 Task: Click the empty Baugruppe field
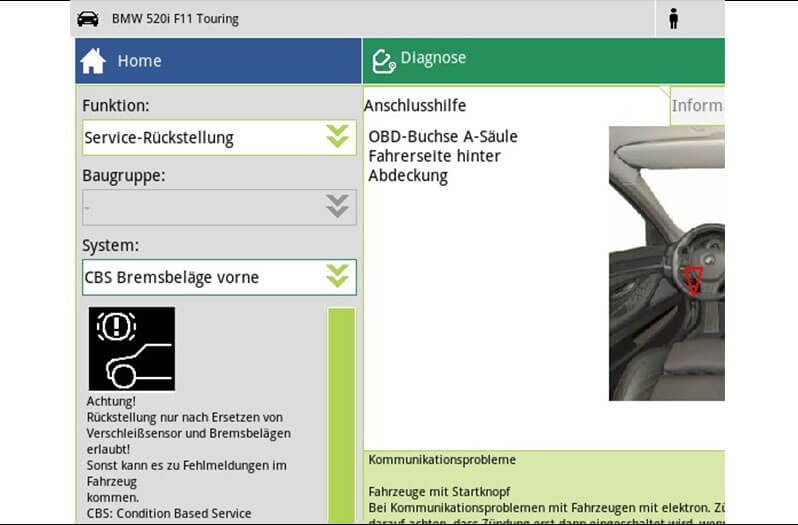200,207
